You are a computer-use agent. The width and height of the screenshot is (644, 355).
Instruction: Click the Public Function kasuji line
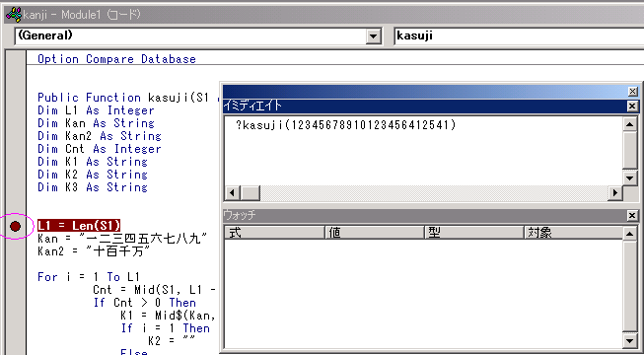click(128, 98)
